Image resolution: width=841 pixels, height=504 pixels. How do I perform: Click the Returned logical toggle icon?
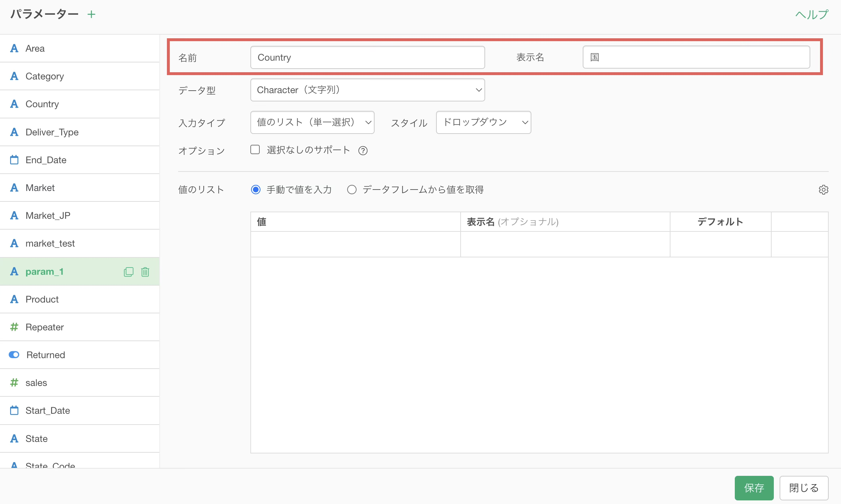click(x=14, y=355)
